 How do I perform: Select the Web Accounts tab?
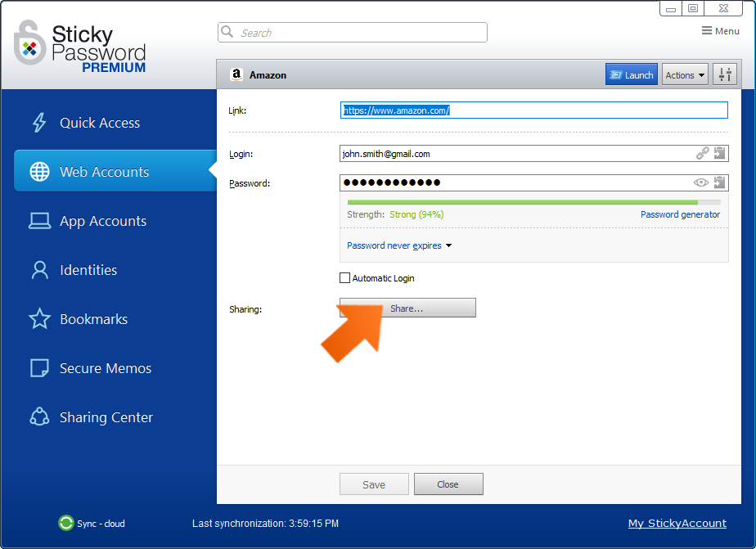[115, 171]
